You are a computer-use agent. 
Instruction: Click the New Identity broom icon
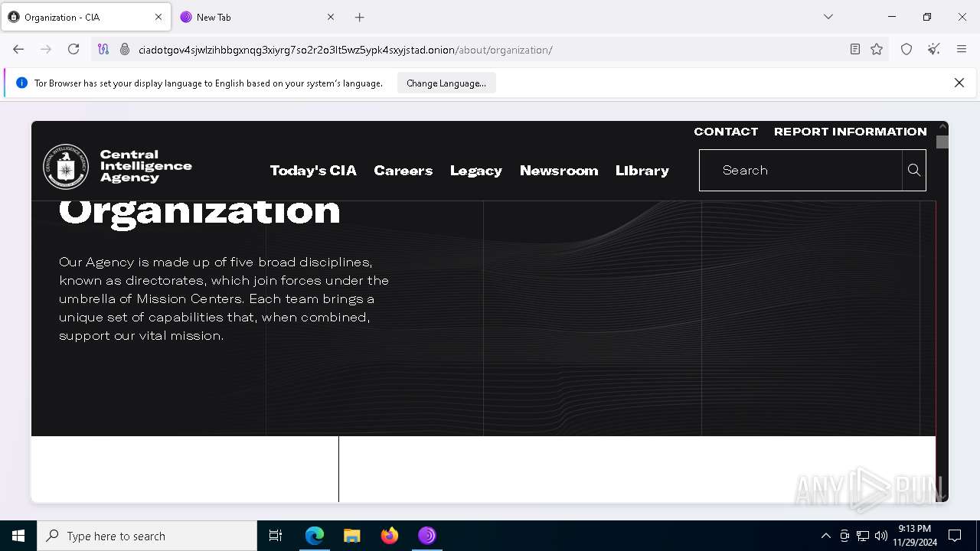click(x=934, y=49)
